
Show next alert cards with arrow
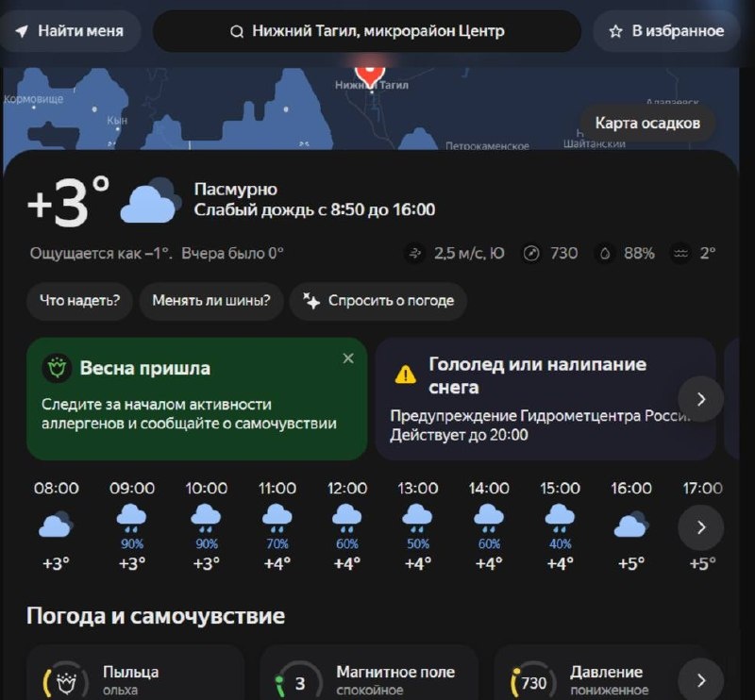700,399
